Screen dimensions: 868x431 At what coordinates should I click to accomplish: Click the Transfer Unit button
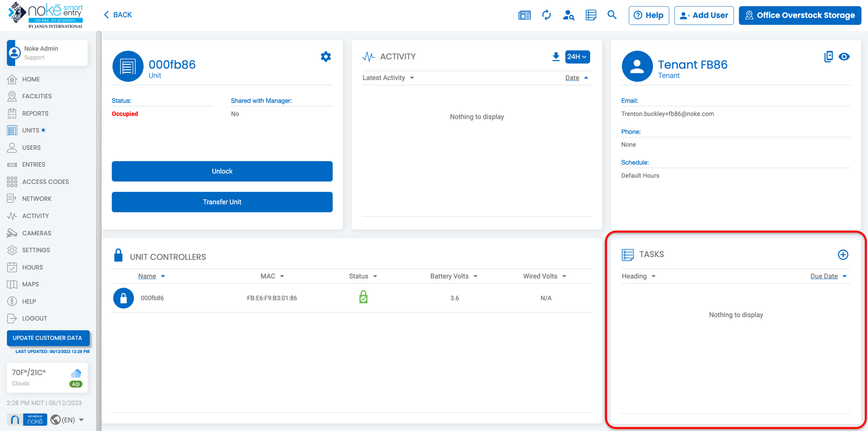(222, 202)
